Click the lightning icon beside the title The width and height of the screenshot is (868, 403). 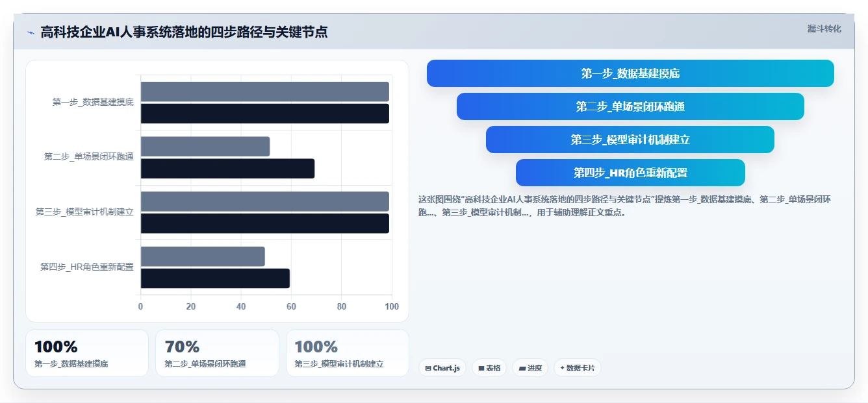pos(31,32)
